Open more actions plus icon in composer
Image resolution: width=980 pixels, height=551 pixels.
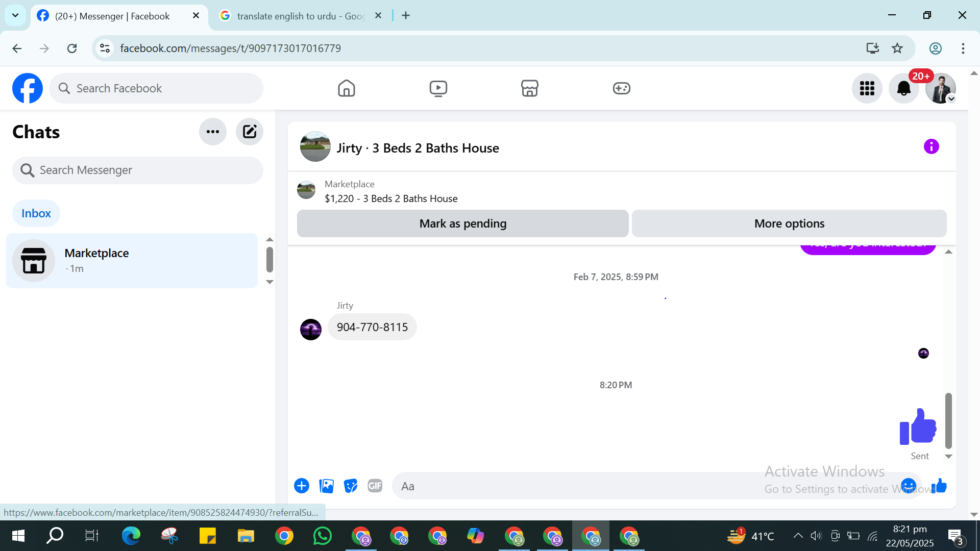coord(302,486)
